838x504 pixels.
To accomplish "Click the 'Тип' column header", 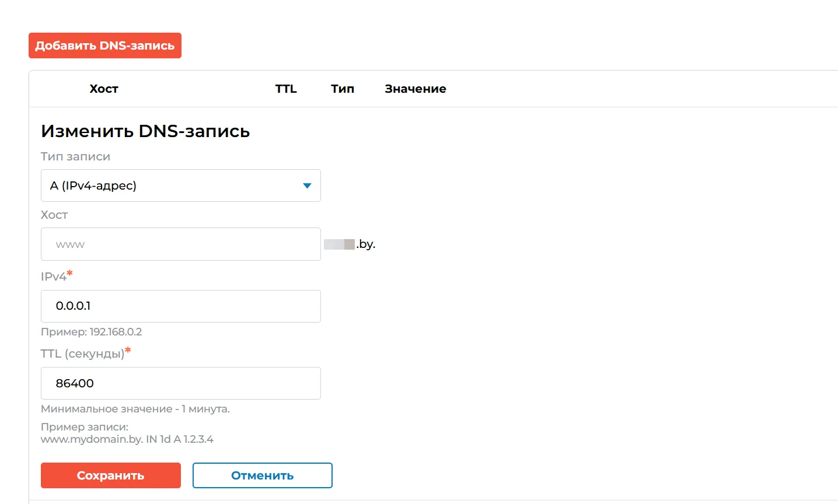I will 343,89.
